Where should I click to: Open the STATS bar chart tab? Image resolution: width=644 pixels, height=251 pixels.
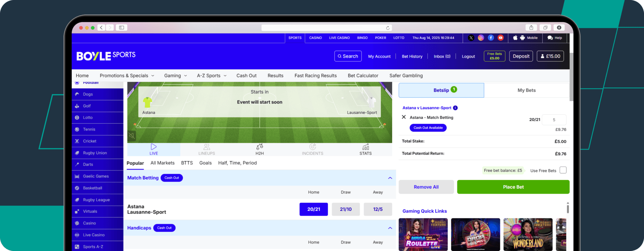tap(366, 149)
